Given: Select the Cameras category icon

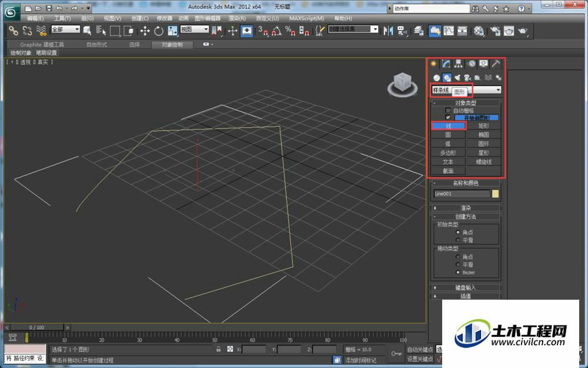Looking at the screenshot, I should pos(467,78).
